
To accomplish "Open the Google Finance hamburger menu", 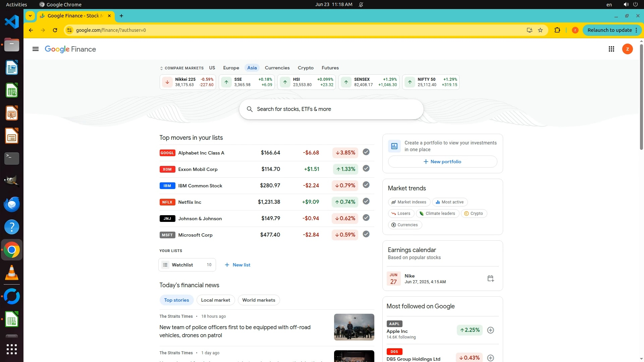I will (35, 49).
